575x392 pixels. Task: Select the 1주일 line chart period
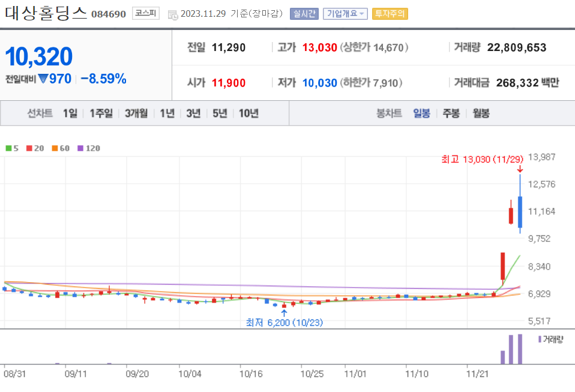pos(101,113)
